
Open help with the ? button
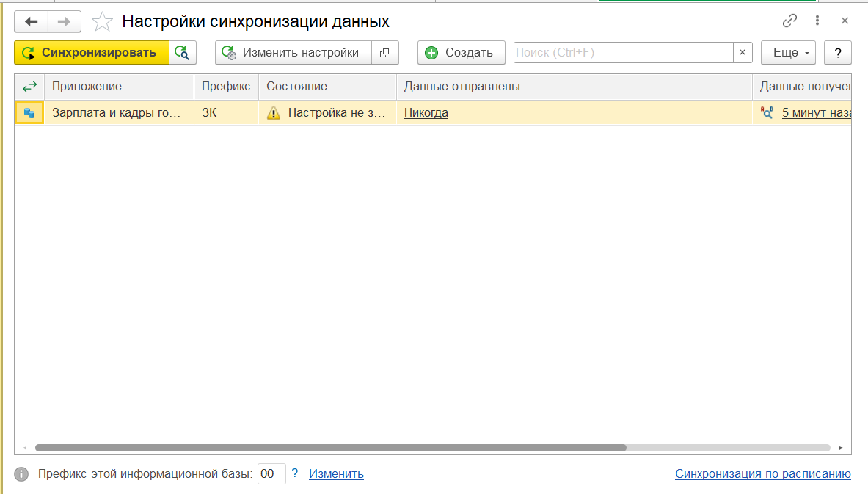coord(837,53)
